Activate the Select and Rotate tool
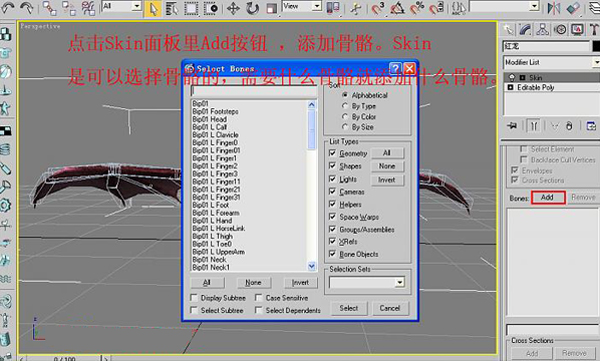 tap(252, 8)
